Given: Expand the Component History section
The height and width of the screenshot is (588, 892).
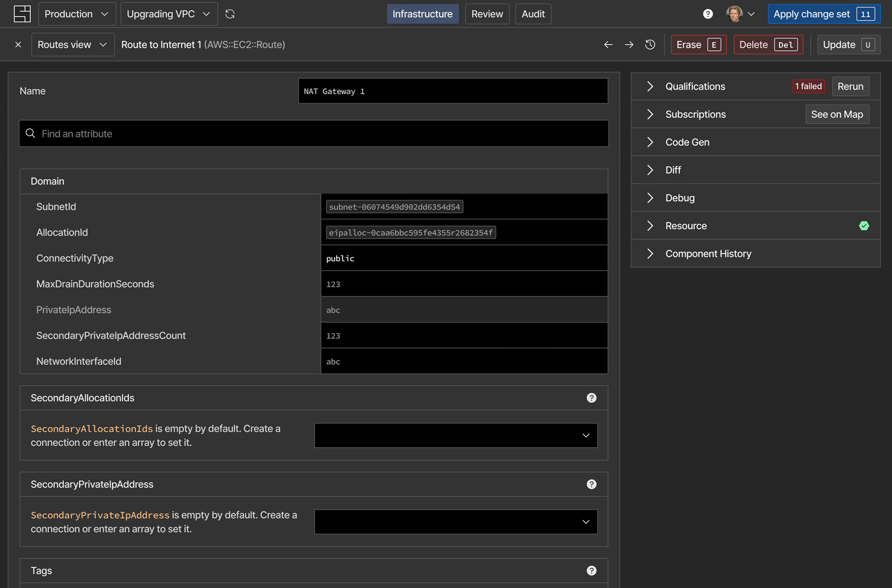Looking at the screenshot, I should (x=650, y=253).
